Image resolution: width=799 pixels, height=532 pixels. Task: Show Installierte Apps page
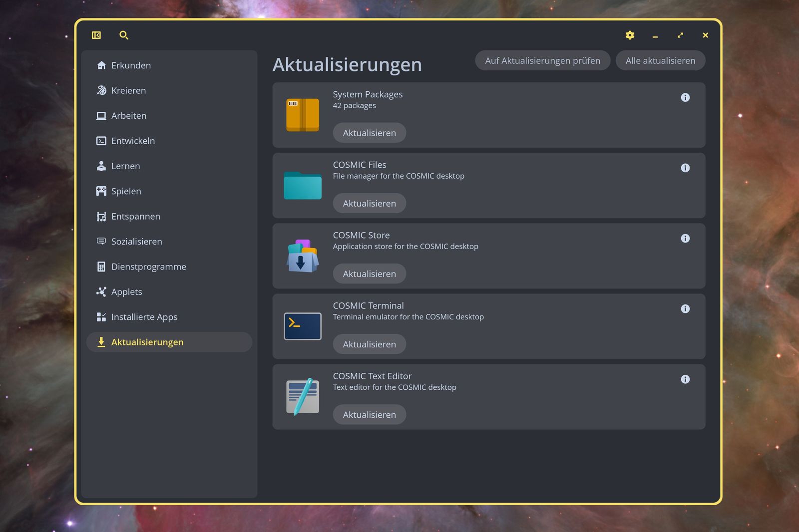click(169, 317)
